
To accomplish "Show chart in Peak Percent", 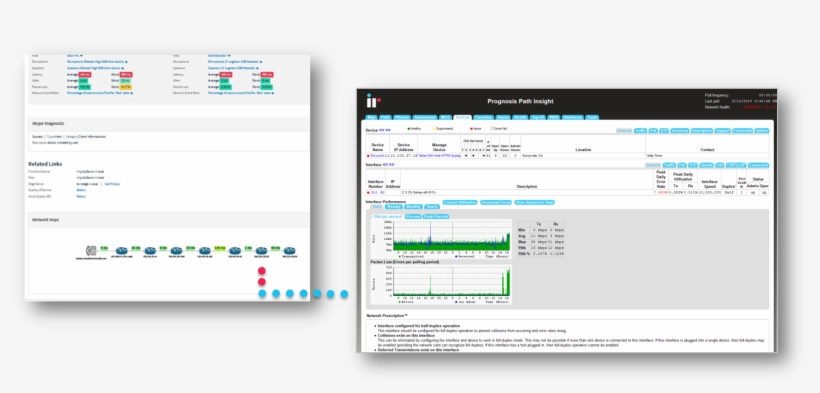I will coord(436,217).
